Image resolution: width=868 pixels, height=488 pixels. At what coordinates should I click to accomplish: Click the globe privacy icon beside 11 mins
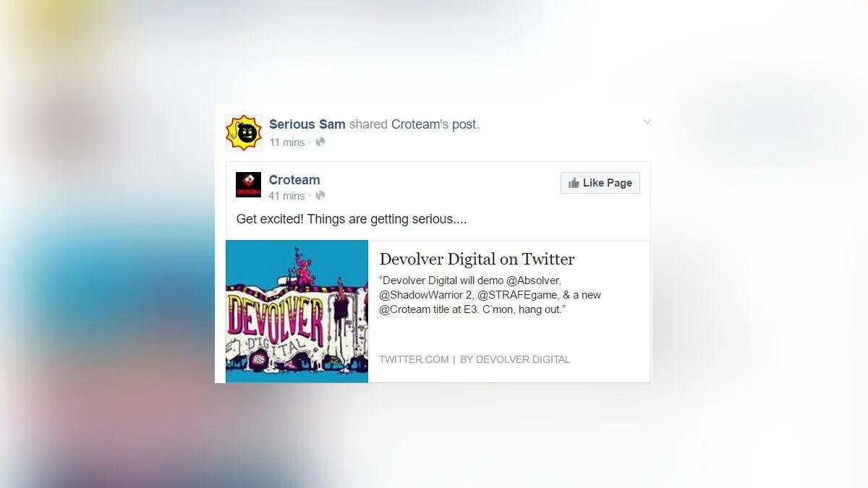[320, 142]
